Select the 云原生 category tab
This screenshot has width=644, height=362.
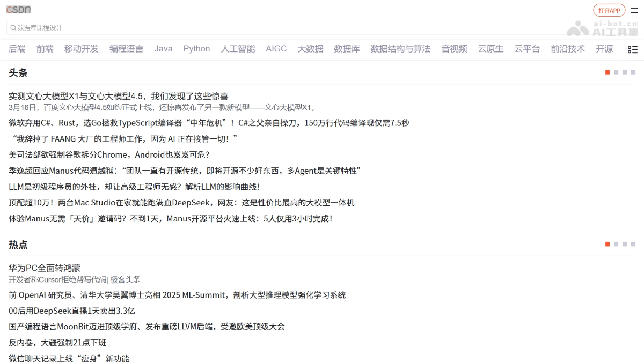click(491, 49)
